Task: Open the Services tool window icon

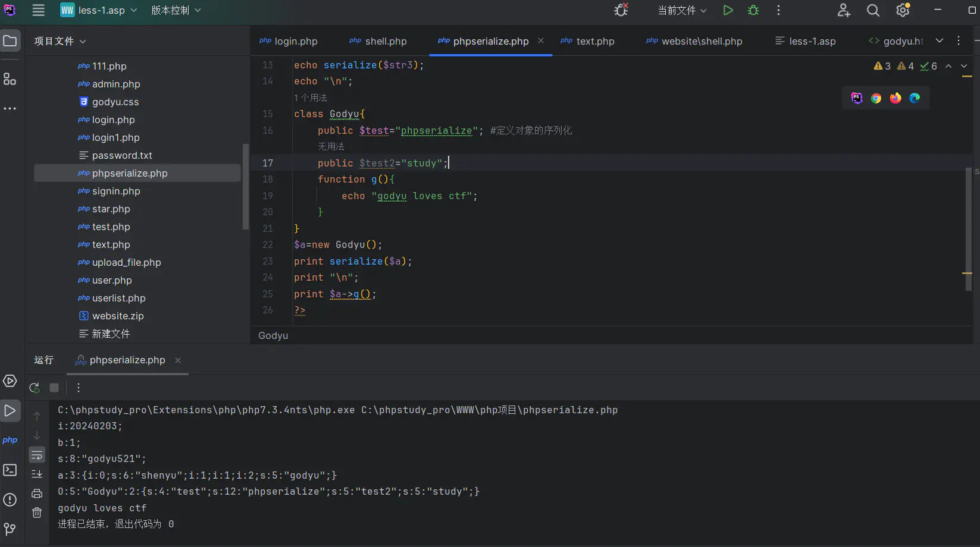Action: (10, 381)
